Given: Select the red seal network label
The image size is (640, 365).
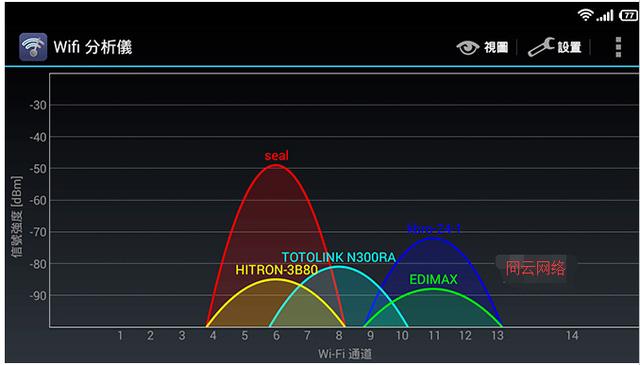Looking at the screenshot, I should pos(276,156).
